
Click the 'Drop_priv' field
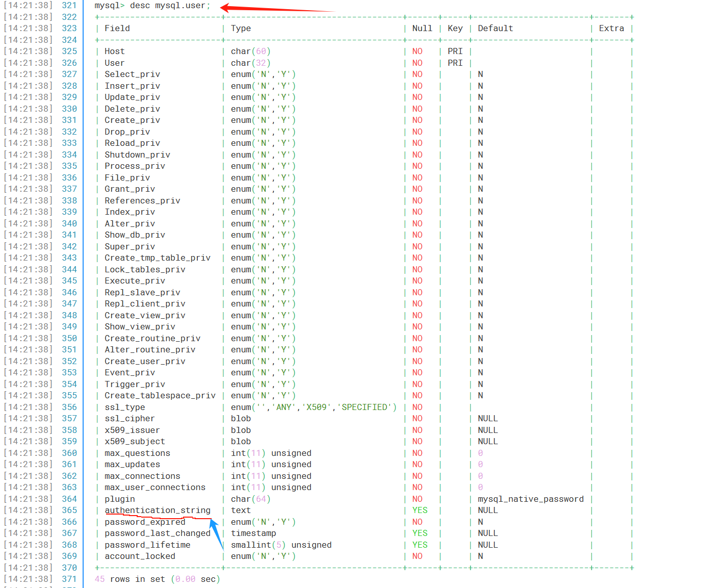(127, 132)
